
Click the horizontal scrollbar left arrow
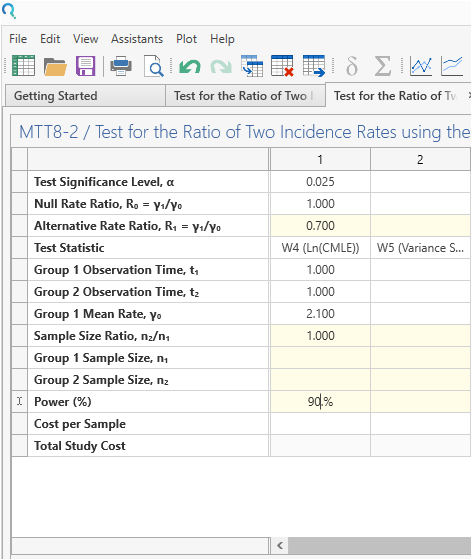point(280,546)
